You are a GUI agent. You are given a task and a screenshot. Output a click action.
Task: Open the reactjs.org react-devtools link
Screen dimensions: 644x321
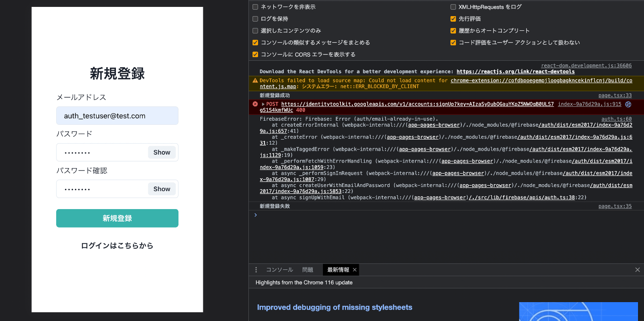click(516, 72)
